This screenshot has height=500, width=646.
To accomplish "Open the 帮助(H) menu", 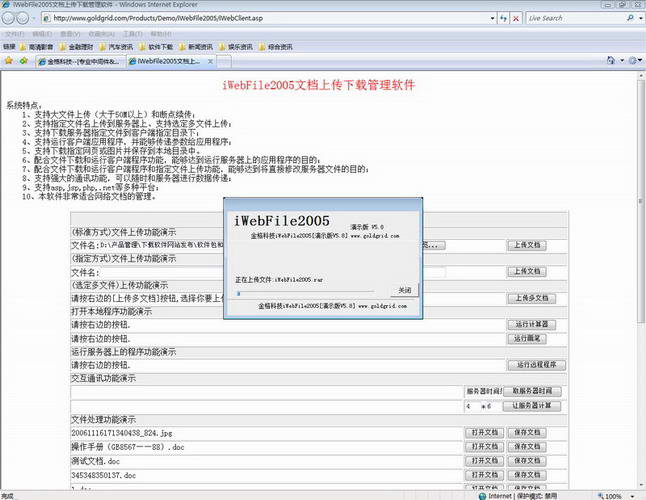I will click(x=160, y=34).
